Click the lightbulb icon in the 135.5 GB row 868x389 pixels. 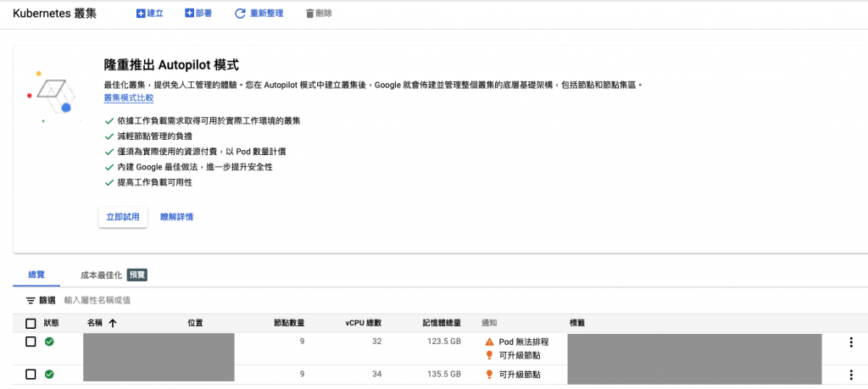[x=489, y=375]
